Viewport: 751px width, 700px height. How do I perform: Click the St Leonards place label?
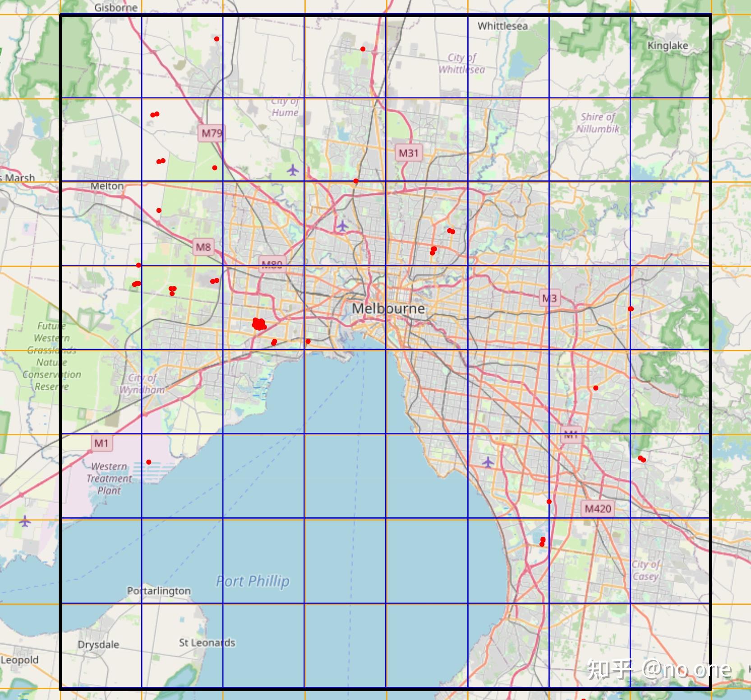pyautogui.click(x=207, y=642)
